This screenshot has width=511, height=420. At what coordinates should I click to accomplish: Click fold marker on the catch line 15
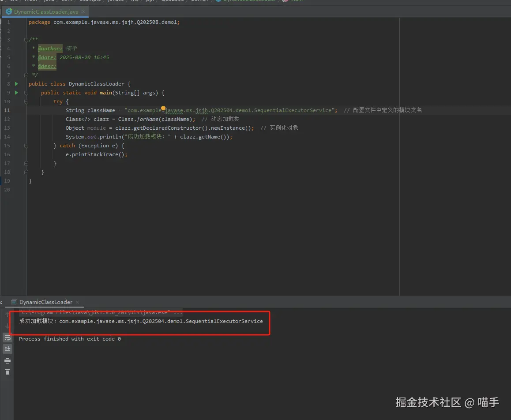(x=26, y=146)
